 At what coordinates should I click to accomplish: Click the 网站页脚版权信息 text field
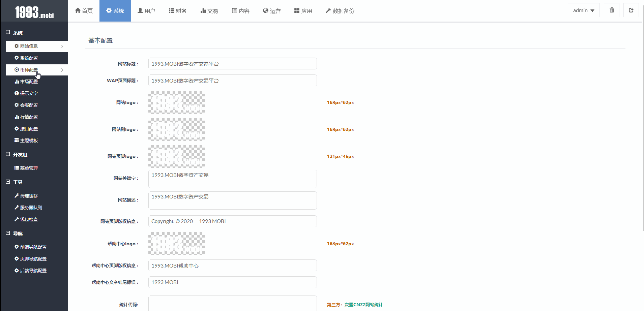point(232,221)
